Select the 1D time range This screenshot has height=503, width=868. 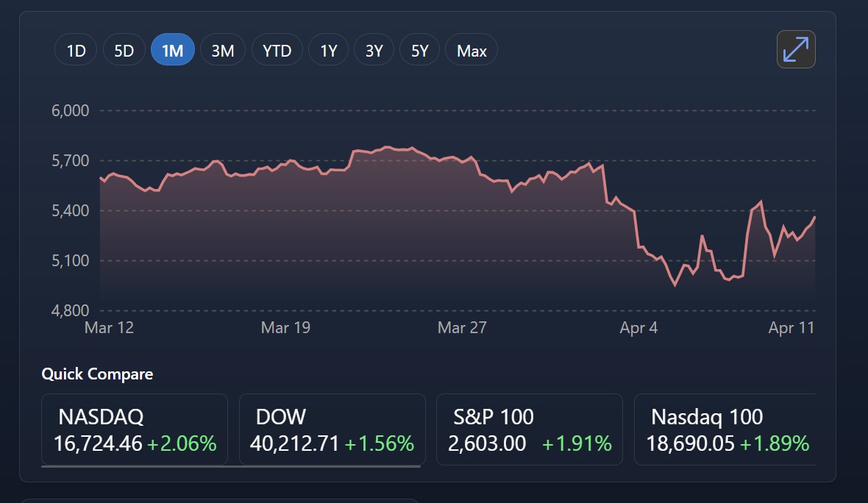[75, 49]
